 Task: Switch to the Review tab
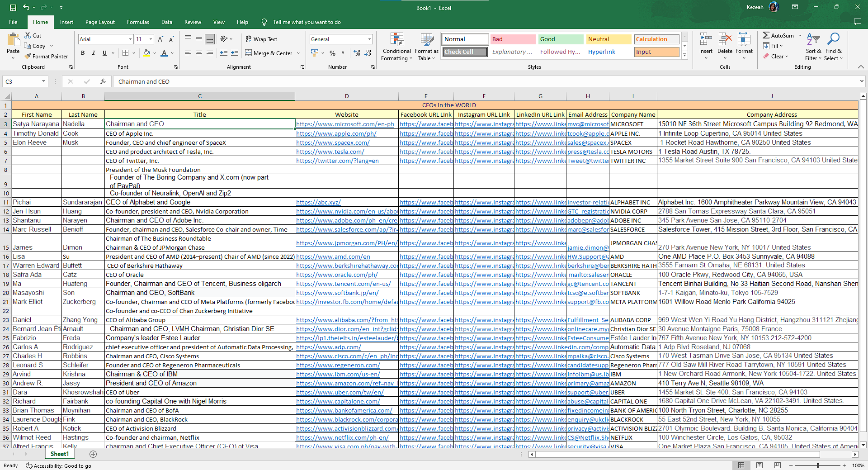click(x=193, y=22)
